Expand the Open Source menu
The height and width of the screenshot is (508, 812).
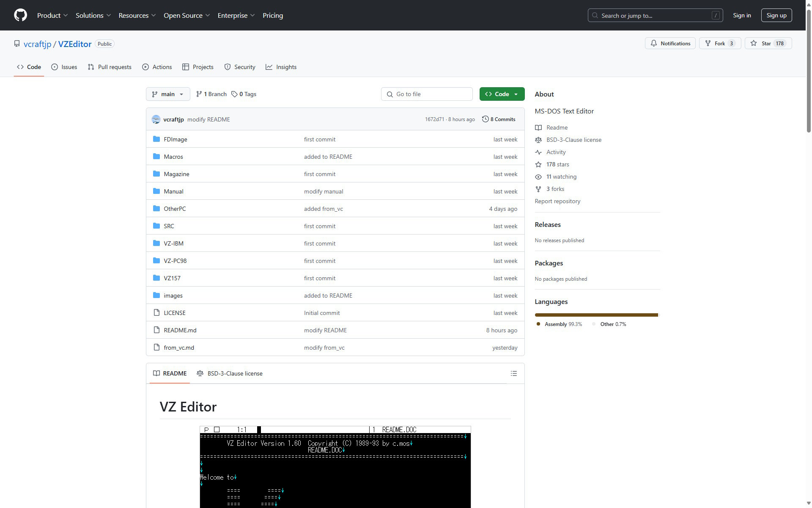click(x=187, y=15)
